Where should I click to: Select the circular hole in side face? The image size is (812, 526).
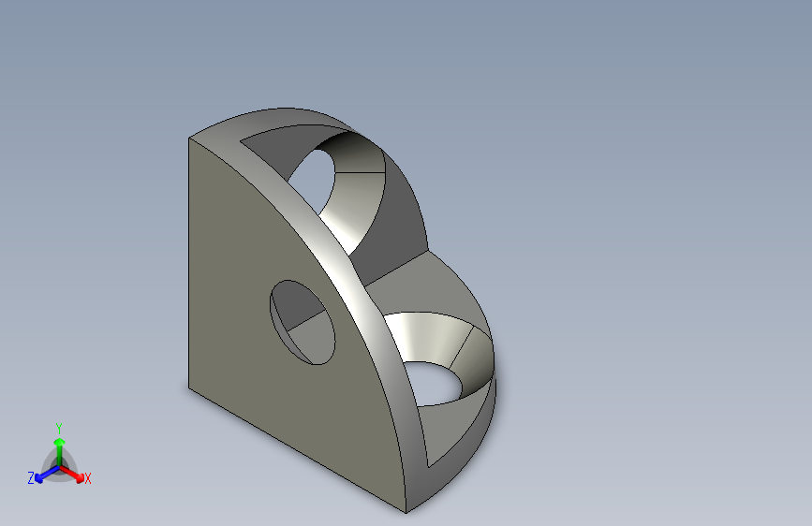(x=303, y=322)
